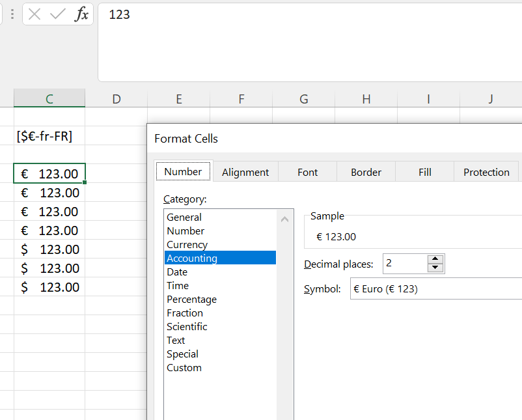This screenshot has height=420, width=522.
Task: Click the last $ 123.00 cell
Action: (x=49, y=287)
